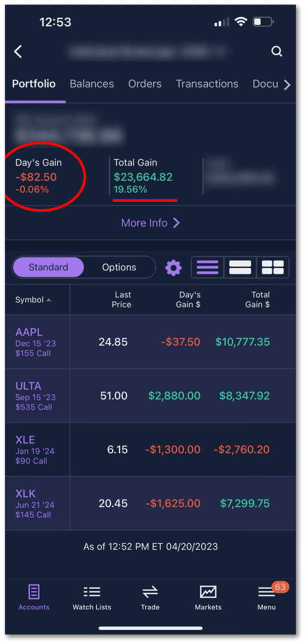Switch to the Balances tab

[92, 84]
